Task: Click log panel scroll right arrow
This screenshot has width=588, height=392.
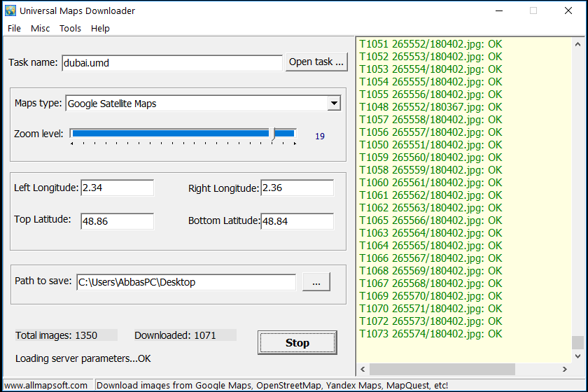Action: tap(565, 369)
